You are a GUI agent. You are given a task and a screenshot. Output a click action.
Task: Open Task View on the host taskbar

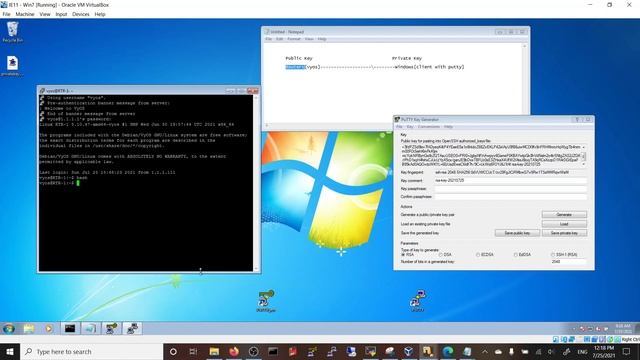(193, 351)
